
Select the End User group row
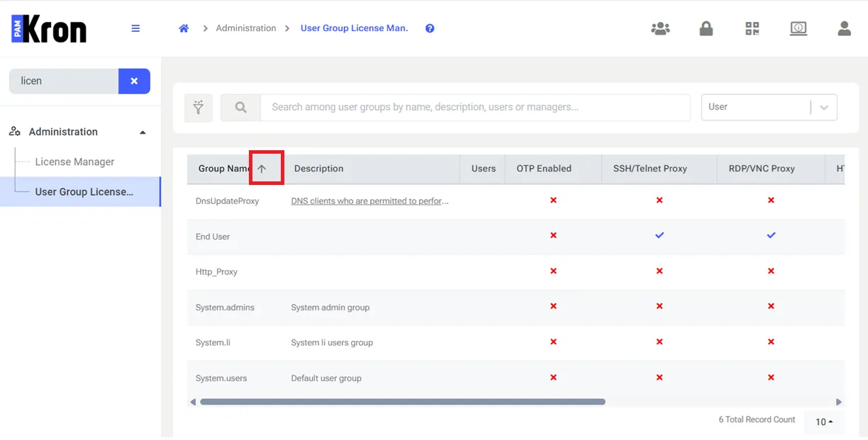coord(516,237)
